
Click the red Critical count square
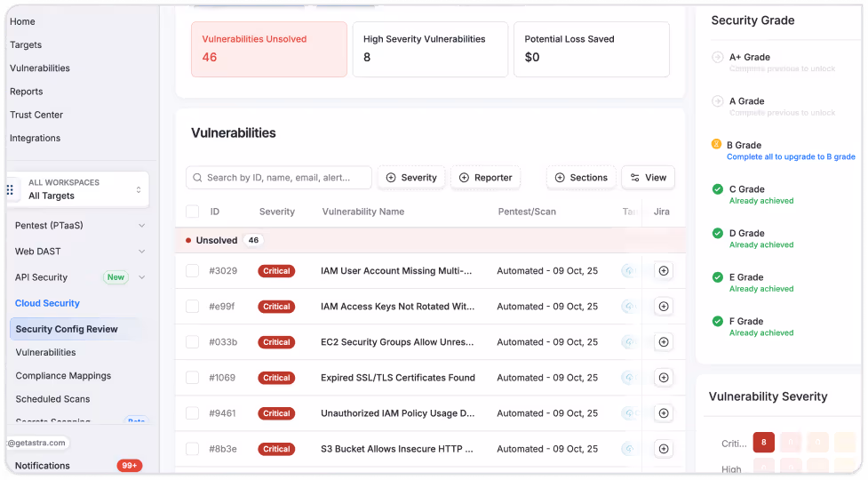(x=763, y=443)
